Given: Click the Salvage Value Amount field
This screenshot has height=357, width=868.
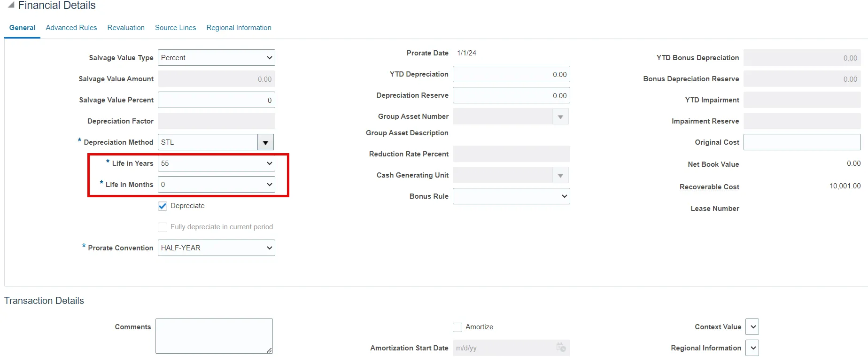Looking at the screenshot, I should (x=217, y=79).
